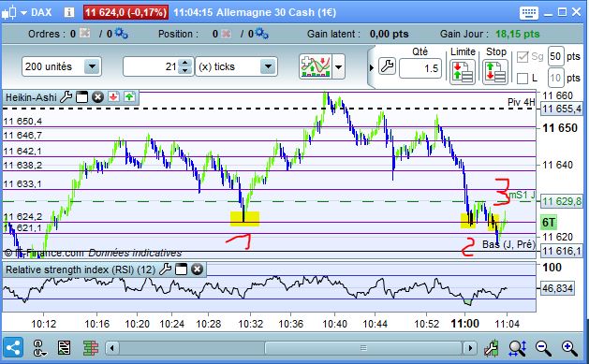Open the instrument info icon
The height and width of the screenshot is (364, 589).
(x=69, y=12)
